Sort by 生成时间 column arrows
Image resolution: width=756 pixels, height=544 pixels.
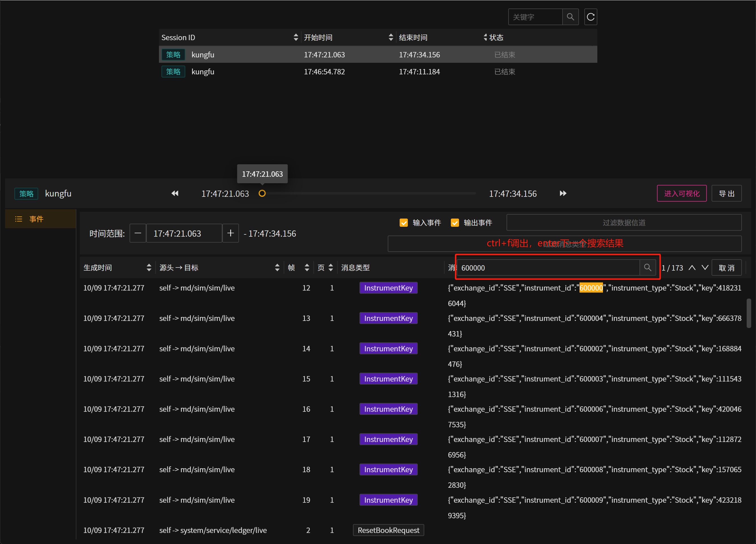(x=149, y=267)
